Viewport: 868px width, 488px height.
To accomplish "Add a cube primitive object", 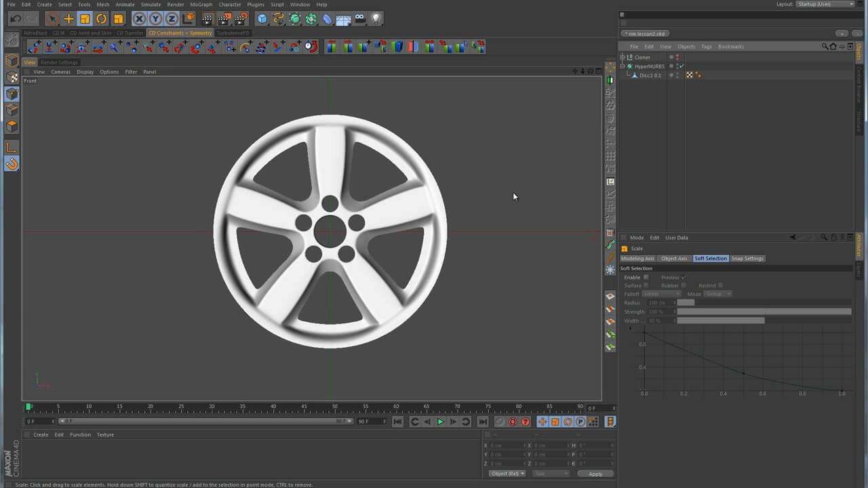I will tap(262, 19).
